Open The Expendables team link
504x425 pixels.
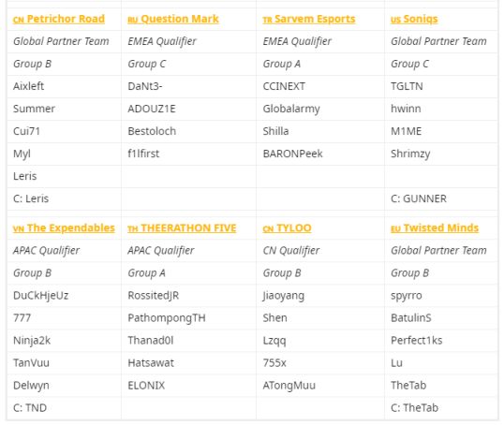click(x=70, y=228)
